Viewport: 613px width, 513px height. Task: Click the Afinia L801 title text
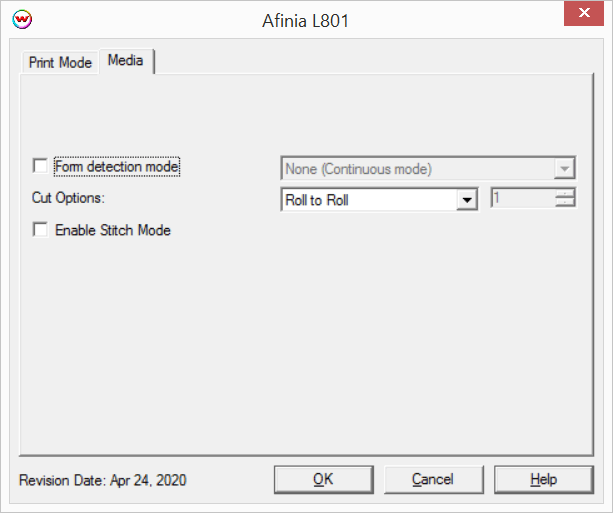tap(305, 21)
